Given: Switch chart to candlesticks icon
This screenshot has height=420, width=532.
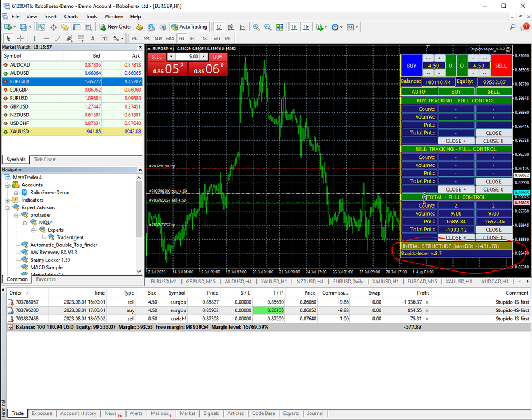Looking at the screenshot, I should pyautogui.click(x=231, y=27).
